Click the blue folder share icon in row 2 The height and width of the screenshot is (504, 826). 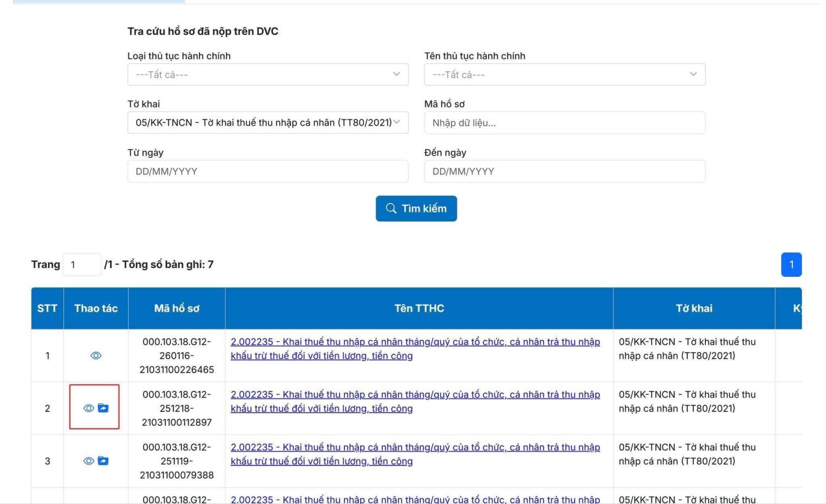point(103,408)
